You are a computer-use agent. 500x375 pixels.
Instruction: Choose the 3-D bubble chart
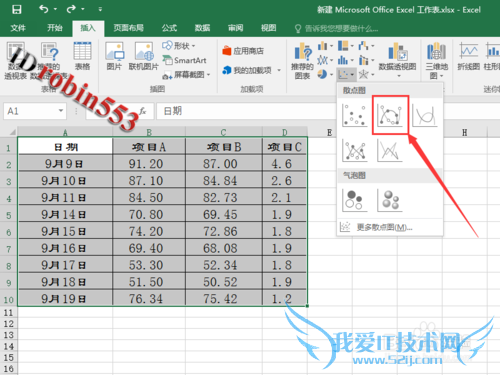390,200
